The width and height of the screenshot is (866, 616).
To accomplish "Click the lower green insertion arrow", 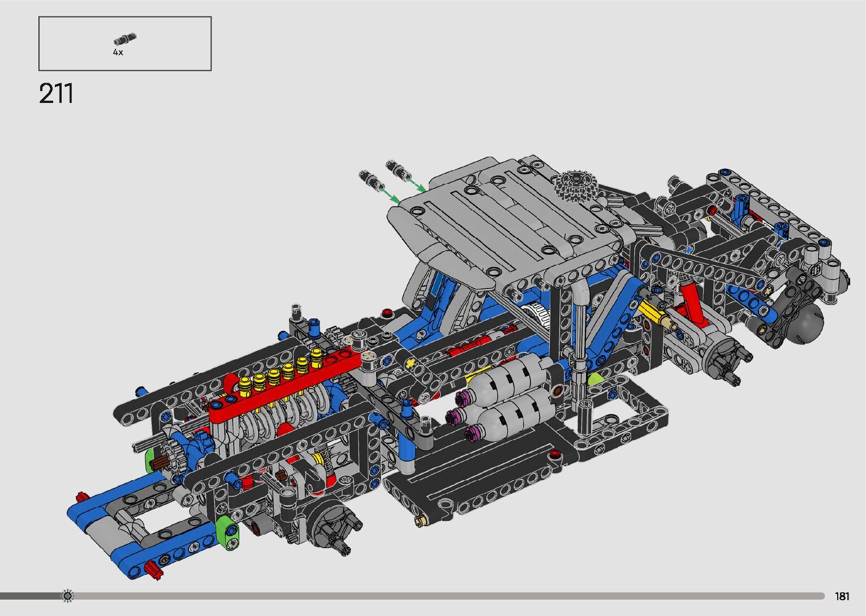I will click(390, 196).
